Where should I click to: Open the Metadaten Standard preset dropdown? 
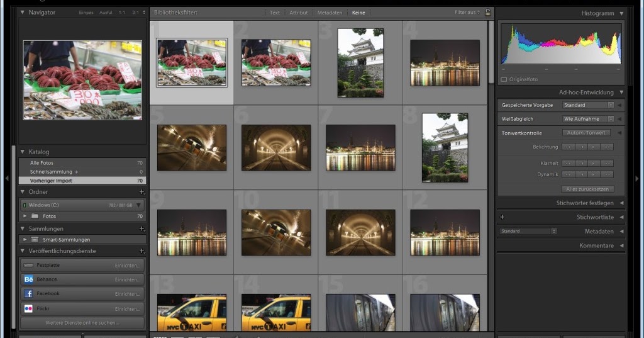[528, 231]
